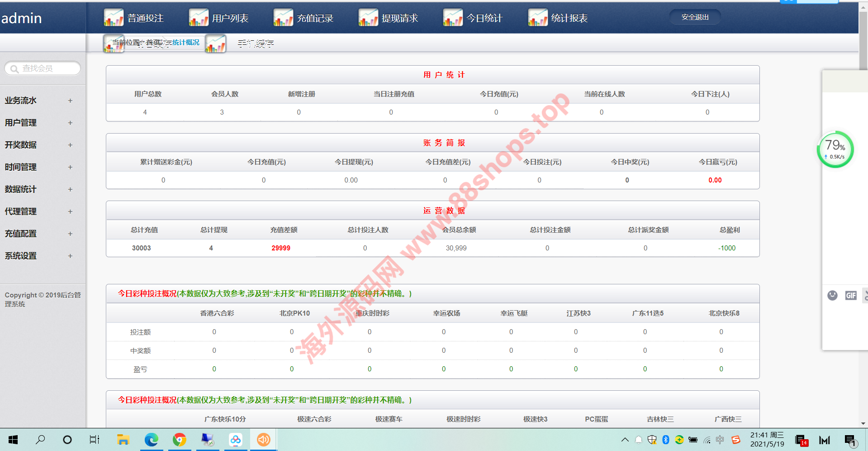
Task: Click the chart icon beside 普通投注
Action: click(113, 18)
